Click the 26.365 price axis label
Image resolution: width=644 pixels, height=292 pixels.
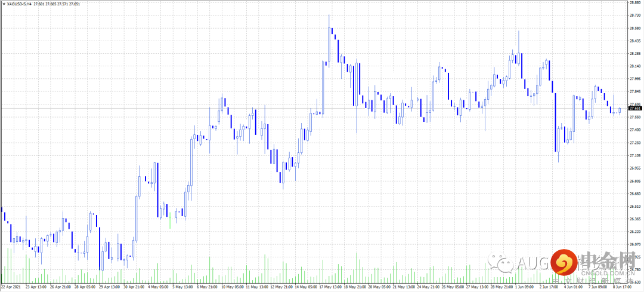(635, 219)
